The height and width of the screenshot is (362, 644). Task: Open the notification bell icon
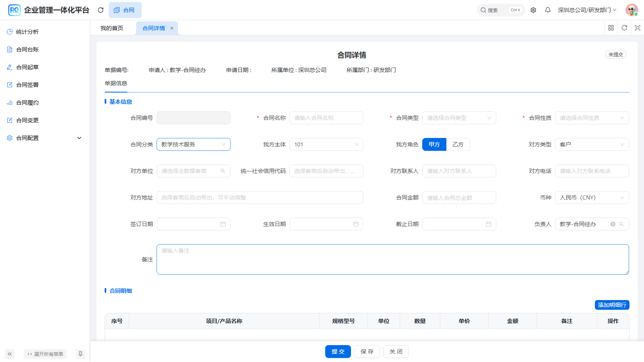click(x=548, y=10)
